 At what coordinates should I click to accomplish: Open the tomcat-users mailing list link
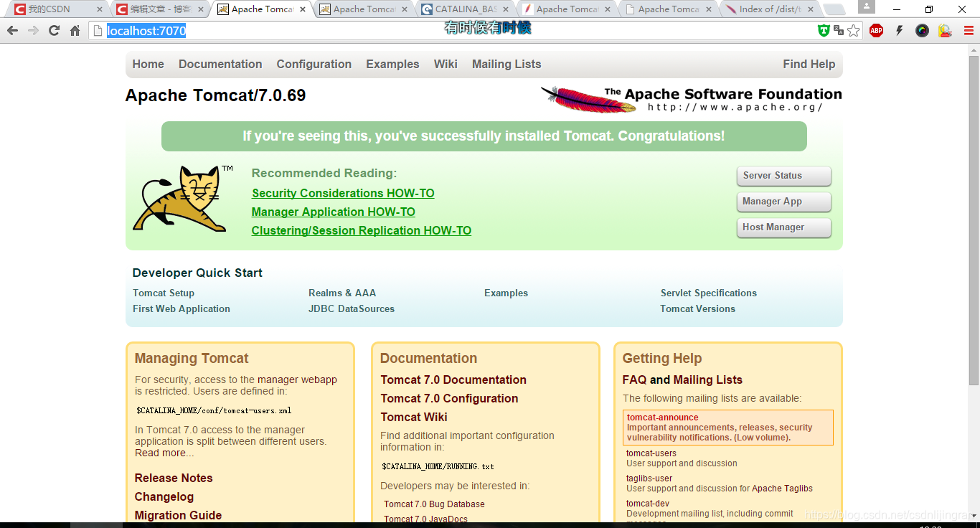[x=651, y=453]
